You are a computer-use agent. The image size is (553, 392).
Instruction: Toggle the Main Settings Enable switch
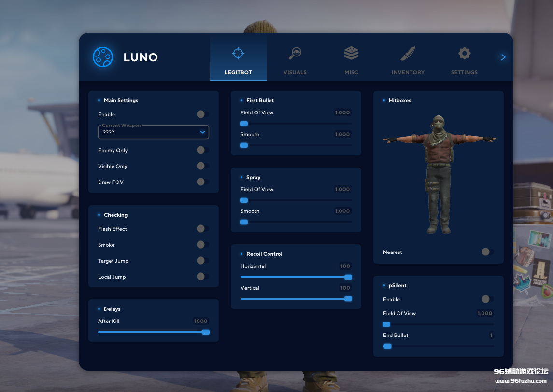[x=202, y=114]
